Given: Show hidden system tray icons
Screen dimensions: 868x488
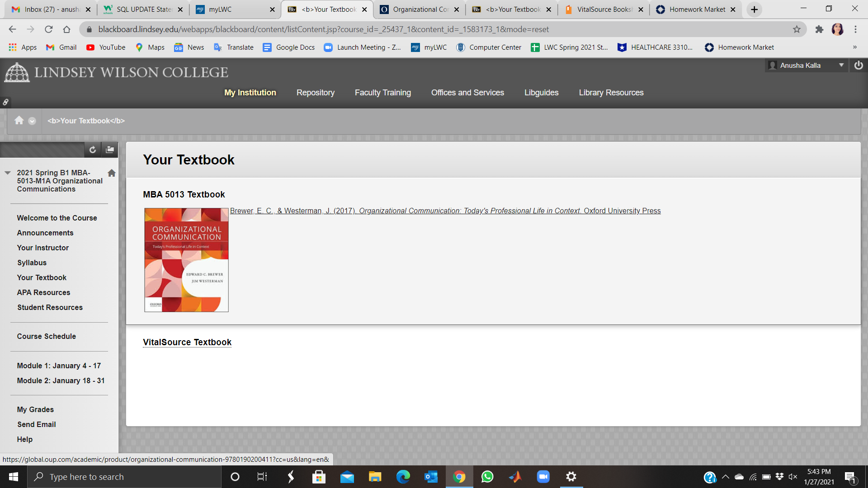Looking at the screenshot, I should 726,477.
